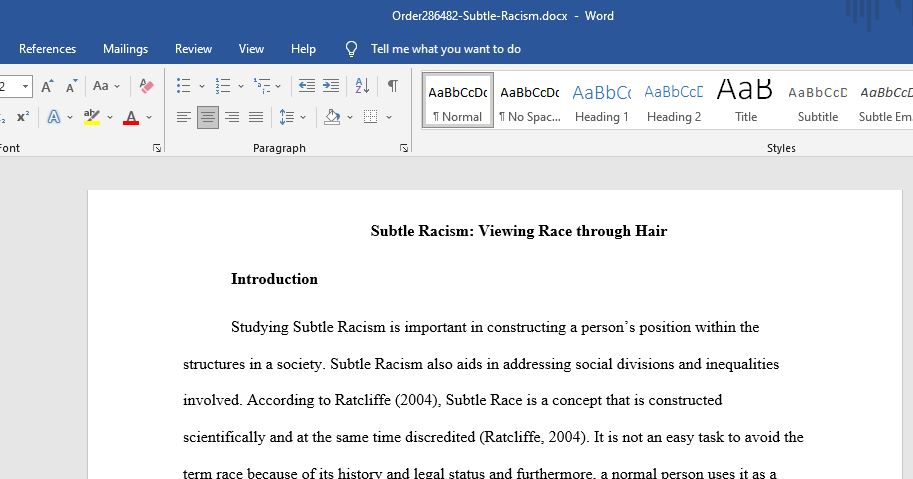Open the Mailings tab
Image resolution: width=913 pixels, height=479 pixels.
pyautogui.click(x=125, y=49)
